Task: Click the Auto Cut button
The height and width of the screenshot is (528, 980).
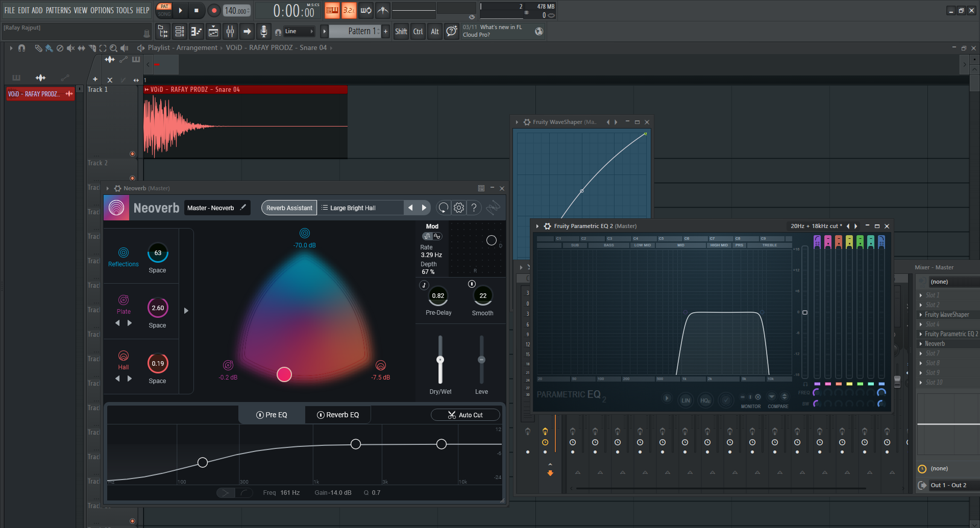Action: pos(465,415)
